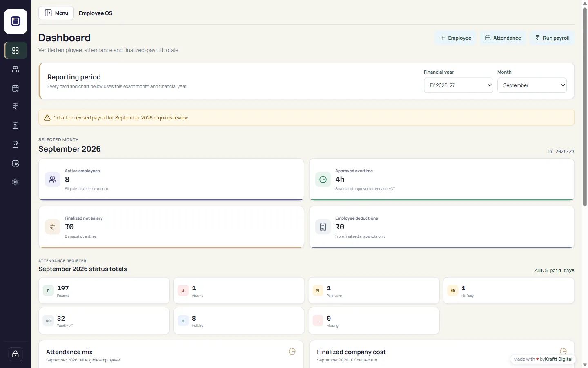588x368 pixels.
Task: Click the Active employees people icon
Action: point(53,180)
